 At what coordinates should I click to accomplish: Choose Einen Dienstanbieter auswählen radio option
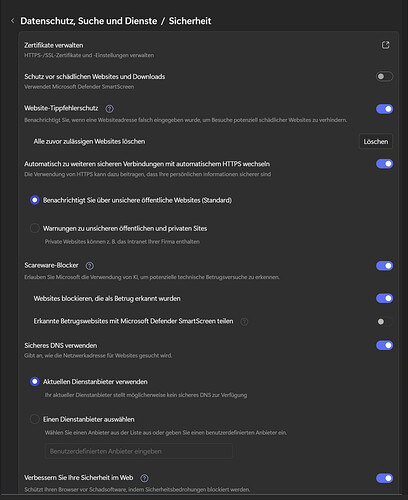35,419
